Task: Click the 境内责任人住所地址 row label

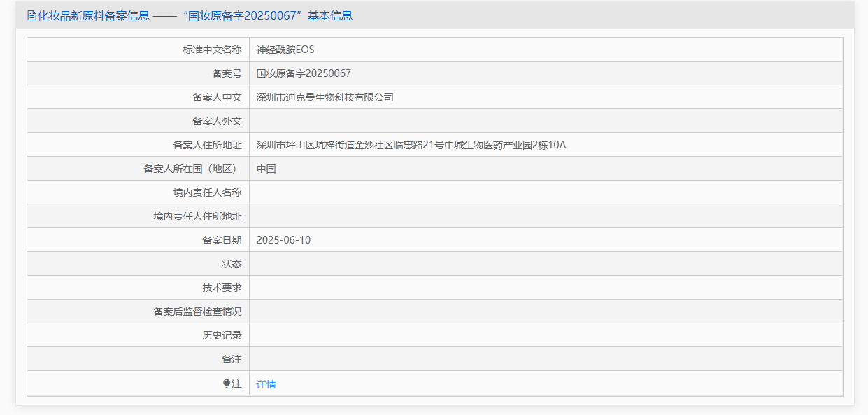Action: [199, 216]
